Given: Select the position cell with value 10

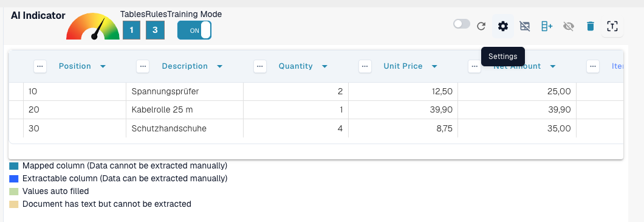Looking at the screenshot, I should [x=75, y=92].
